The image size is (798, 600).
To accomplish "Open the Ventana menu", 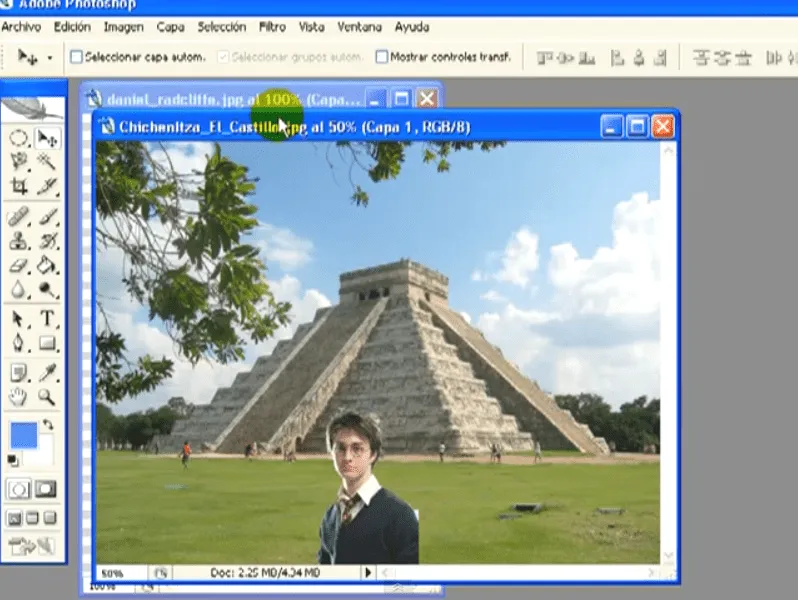I will click(x=359, y=27).
